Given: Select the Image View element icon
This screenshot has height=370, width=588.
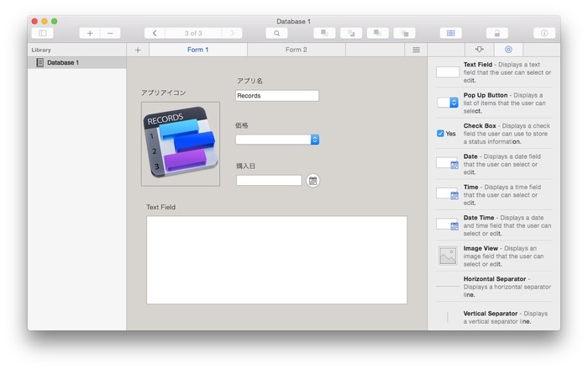Looking at the screenshot, I should click(448, 256).
